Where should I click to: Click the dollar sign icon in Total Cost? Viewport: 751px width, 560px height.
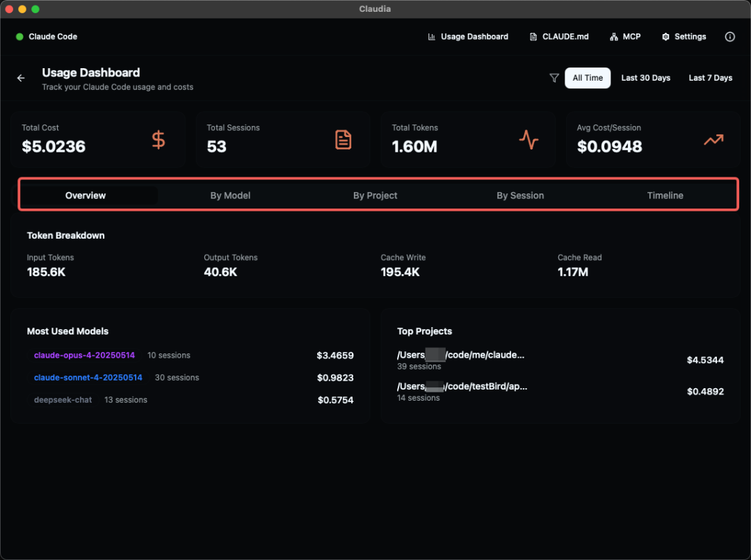(159, 140)
